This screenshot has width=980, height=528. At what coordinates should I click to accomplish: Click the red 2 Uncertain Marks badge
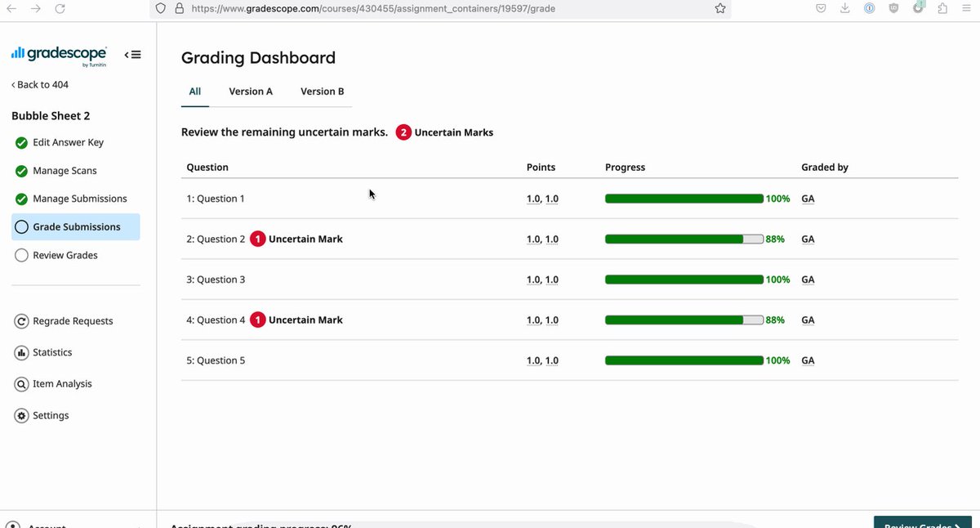(403, 132)
